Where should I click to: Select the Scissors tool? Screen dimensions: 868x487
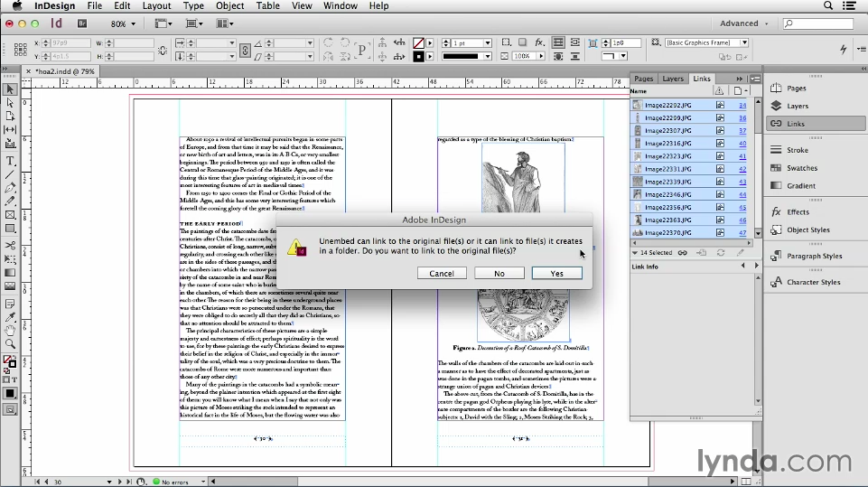pos(10,246)
